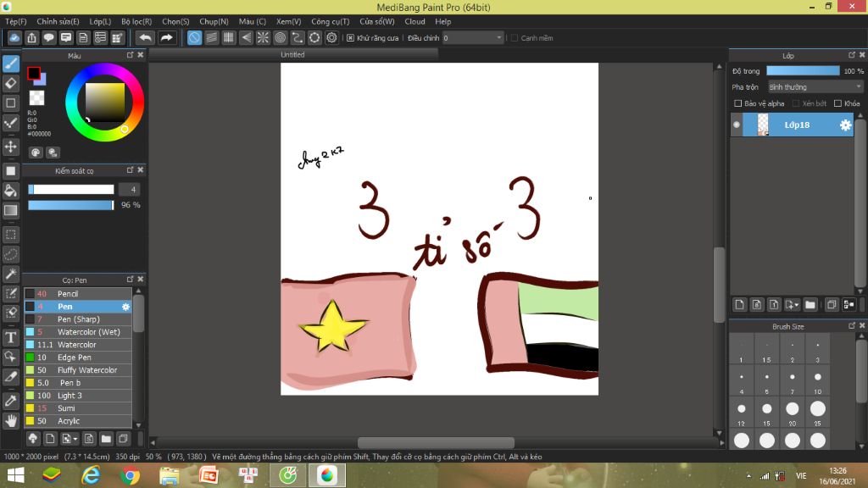The image size is (868, 488).
Task: Select Watercolor (Wet) brush
Action: click(78, 332)
